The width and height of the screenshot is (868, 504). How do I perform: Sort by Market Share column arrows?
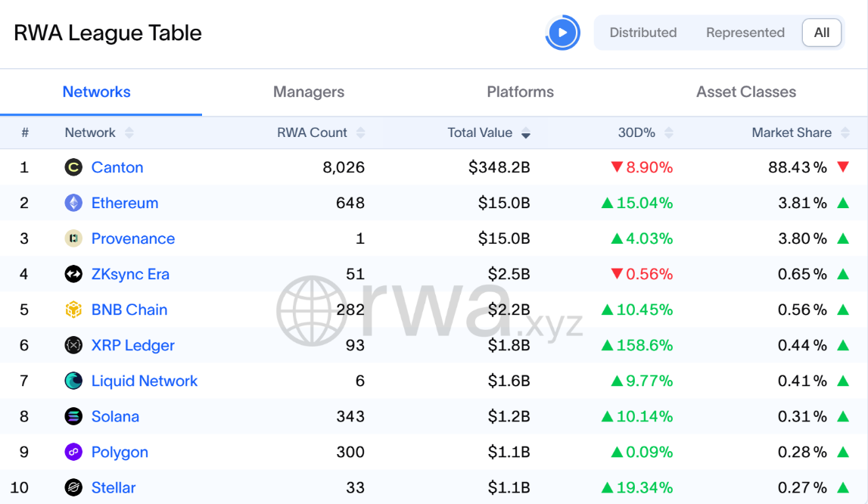point(845,133)
